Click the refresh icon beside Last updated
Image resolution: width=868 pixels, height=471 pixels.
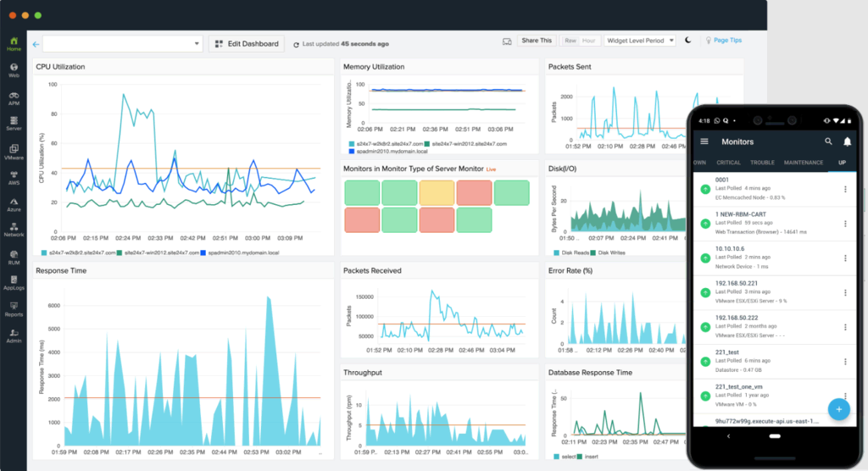(x=296, y=44)
